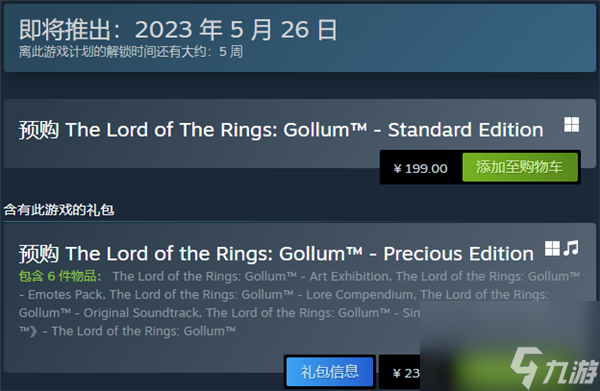Open the last listed Gollum™ base game item

[x=143, y=331]
